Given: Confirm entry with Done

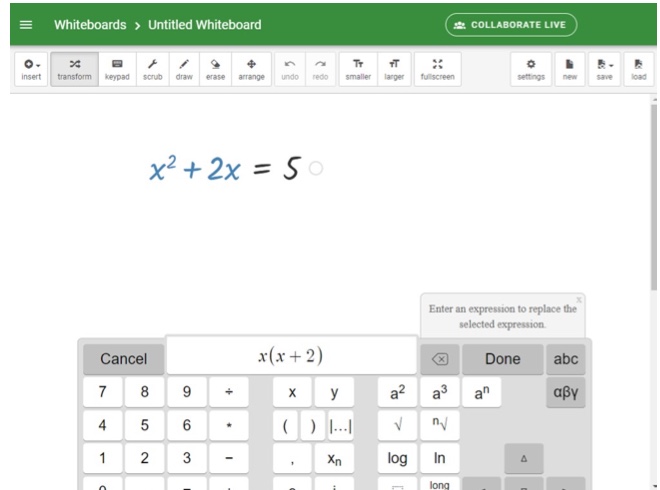Looking at the screenshot, I should pos(503,359).
